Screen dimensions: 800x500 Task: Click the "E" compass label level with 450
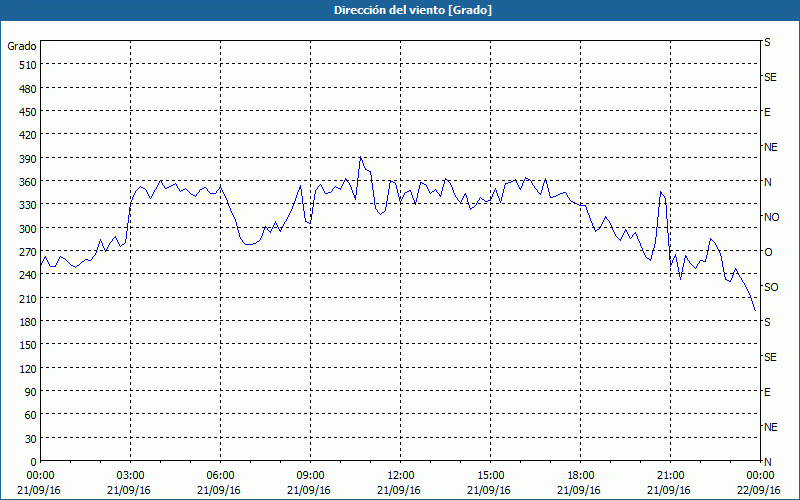point(767,112)
